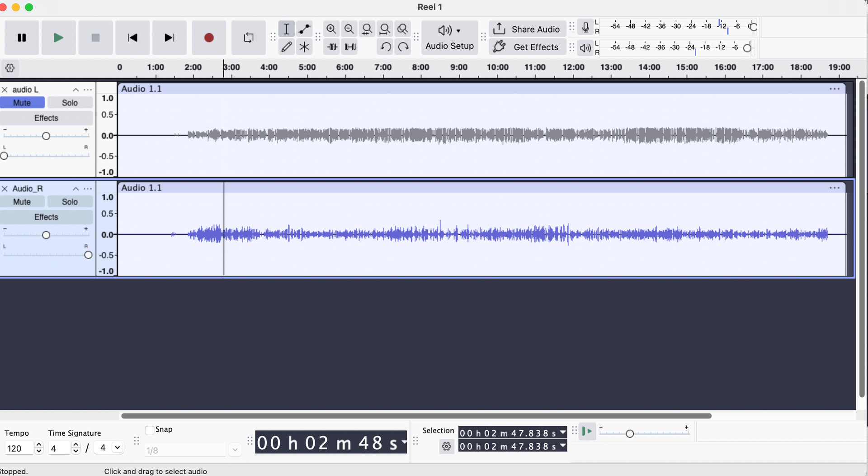Viewport: 868px width, 476px height.
Task: Click Fit Project to Width icon
Action: tap(385, 29)
